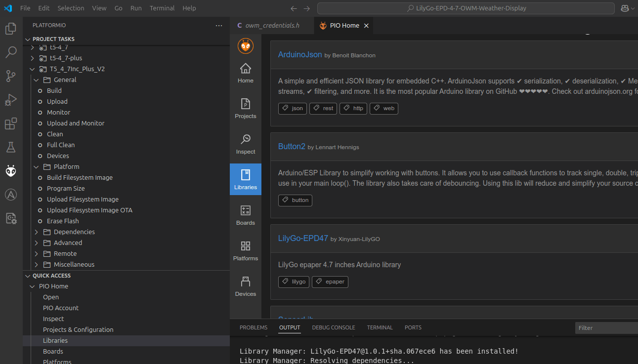
Task: Click the VS Code logo icon
Action: tap(8, 8)
